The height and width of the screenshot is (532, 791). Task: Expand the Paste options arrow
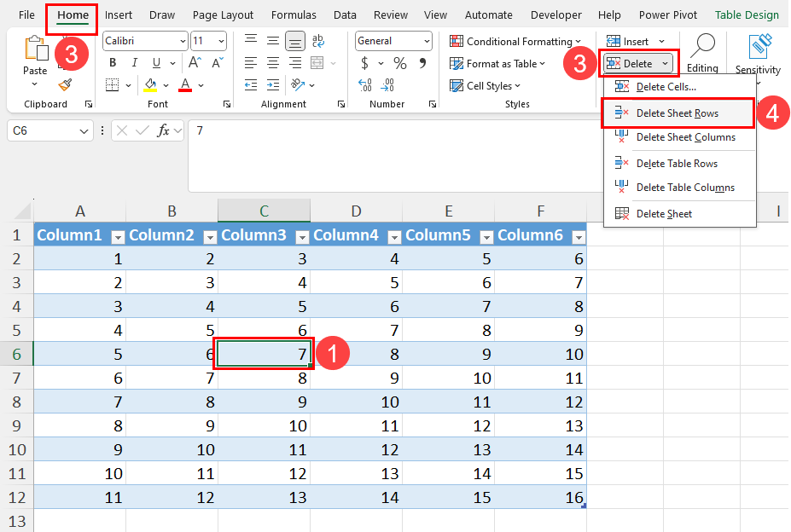tap(34, 84)
